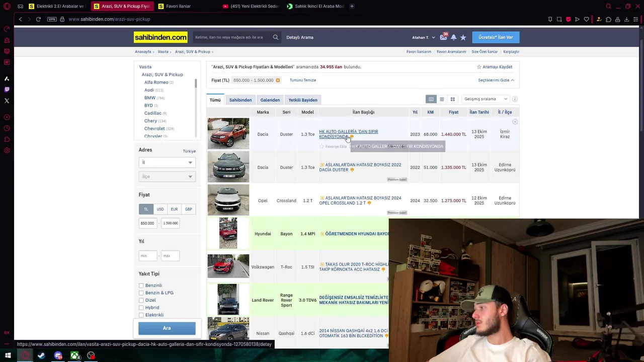Open the Chevrolet category link
The height and width of the screenshot is (362, 644).
154,129
